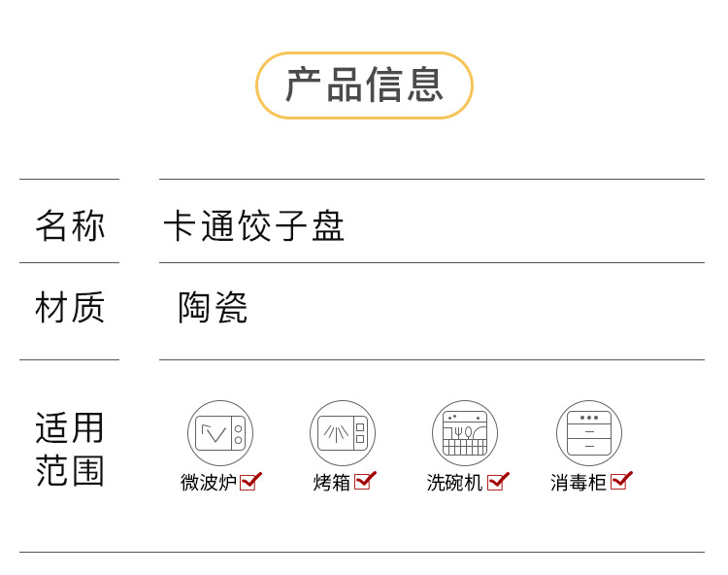Click the disinfection cabinet icon
Image resolution: width=728 pixels, height=575 pixels.
click(x=589, y=433)
